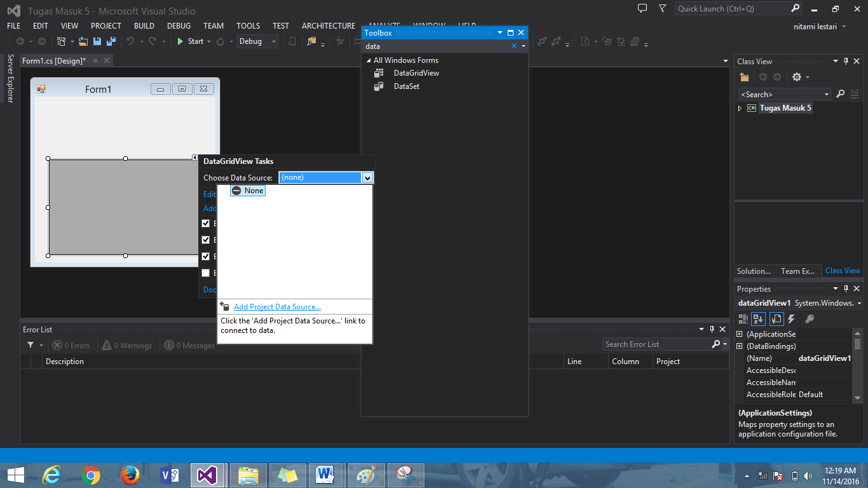This screenshot has height=488, width=868.
Task: Toggle alphabetical sorting in Properties panel
Action: pos(758,318)
